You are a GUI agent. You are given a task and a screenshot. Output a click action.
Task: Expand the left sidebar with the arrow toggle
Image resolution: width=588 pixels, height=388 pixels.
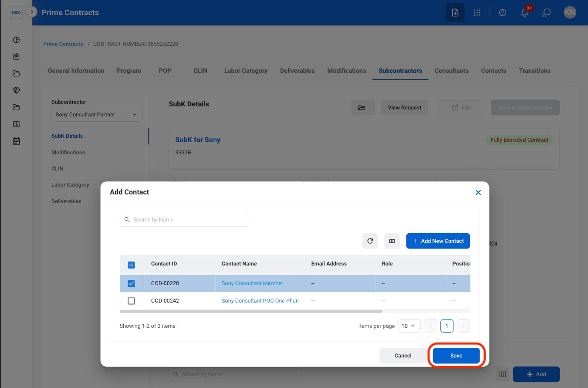[x=32, y=12]
